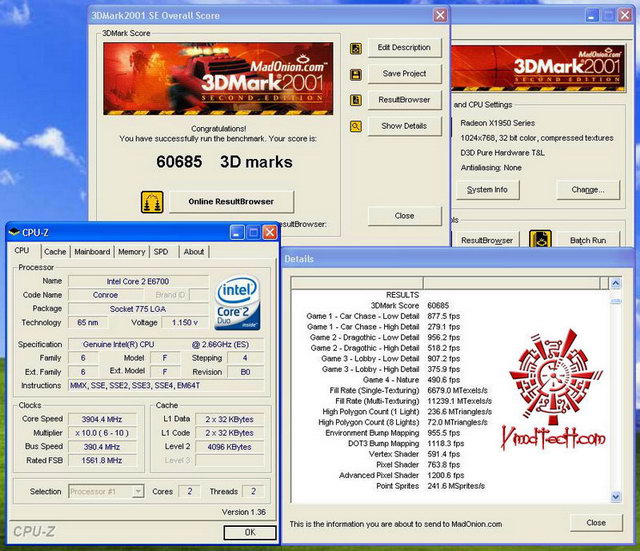The height and width of the screenshot is (551, 640).
Task: Click the Code Name field Conroe
Action: pos(105,295)
